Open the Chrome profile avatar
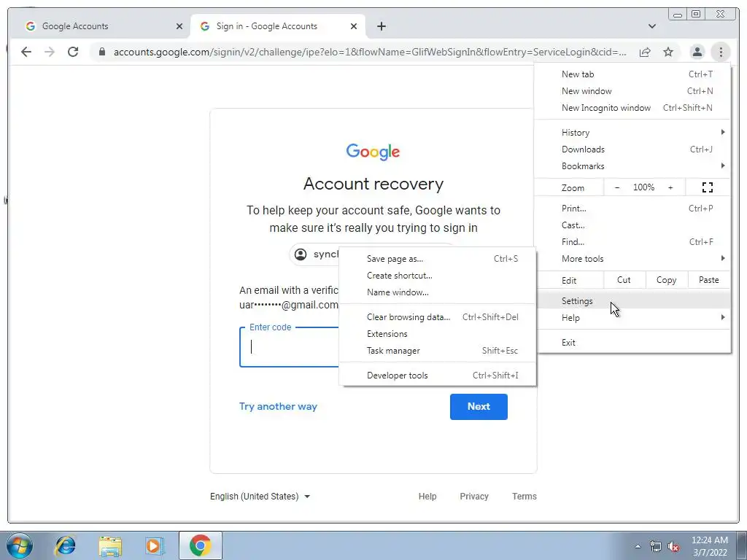This screenshot has height=560, width=747. pos(697,52)
